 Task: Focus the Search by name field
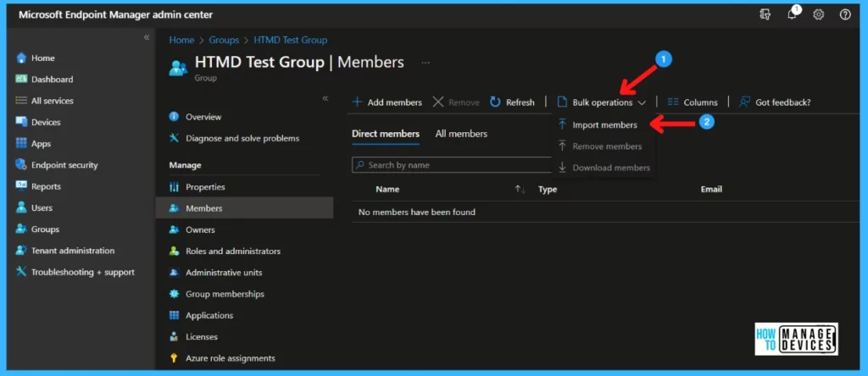[453, 165]
